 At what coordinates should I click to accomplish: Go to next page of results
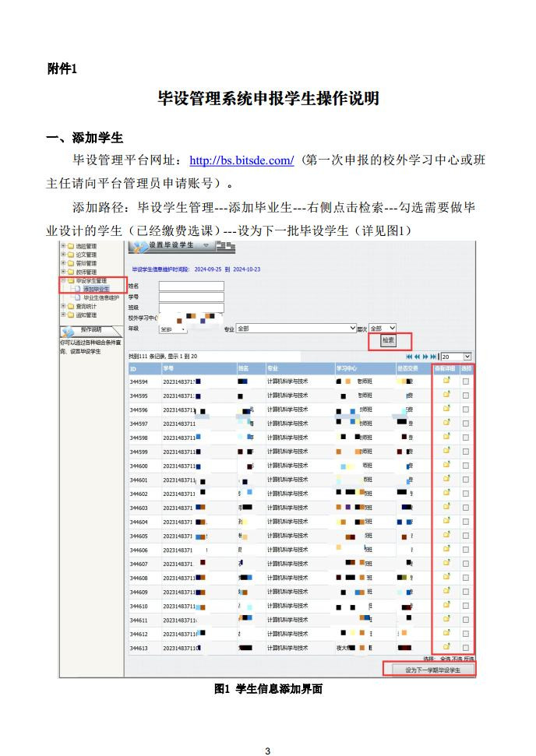pos(425,356)
